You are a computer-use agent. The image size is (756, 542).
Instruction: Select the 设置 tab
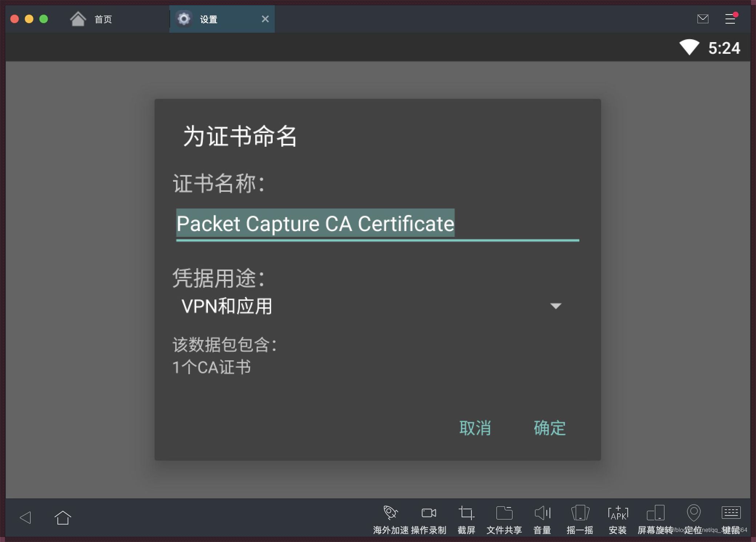222,19
